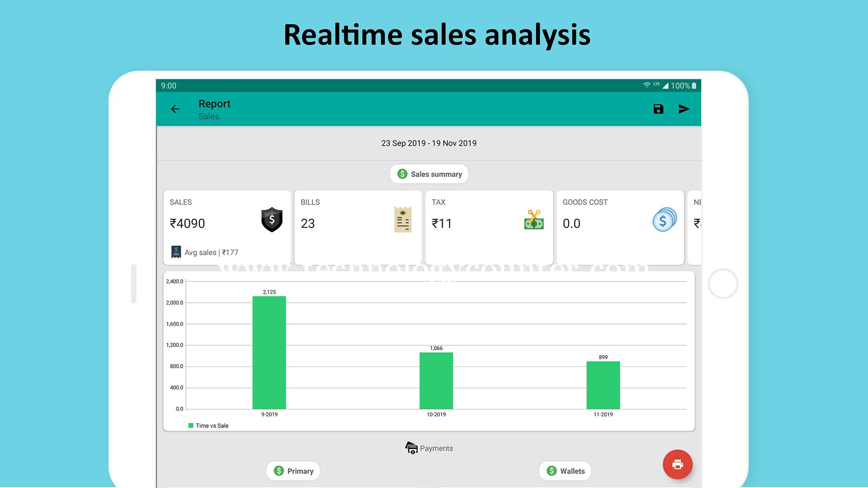The width and height of the screenshot is (868, 488).
Task: Open the GOODS COST 0.0 card
Action: (x=620, y=228)
